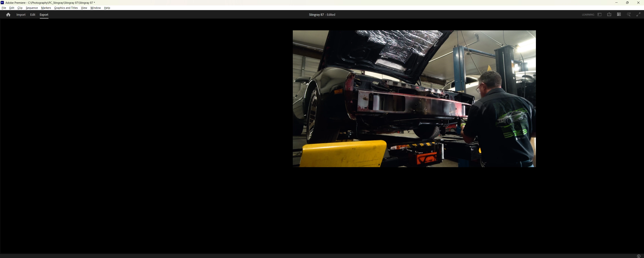Switch to the Edit tab
This screenshot has width=644, height=258.
click(33, 15)
